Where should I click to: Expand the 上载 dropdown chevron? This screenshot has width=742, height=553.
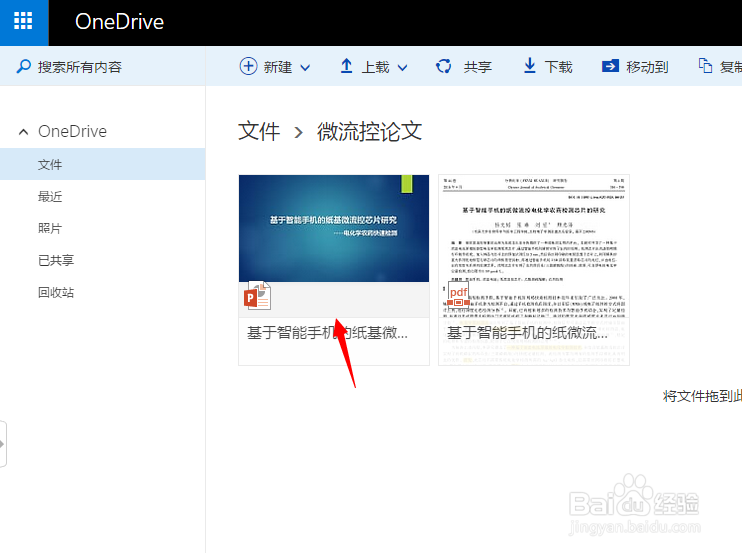click(x=402, y=68)
